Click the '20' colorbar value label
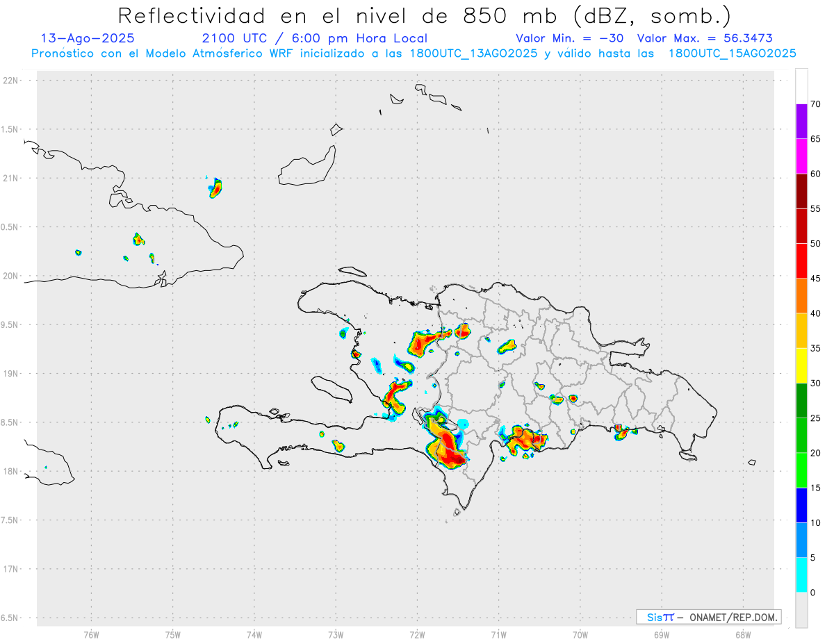This screenshot has height=644, width=834. (815, 453)
